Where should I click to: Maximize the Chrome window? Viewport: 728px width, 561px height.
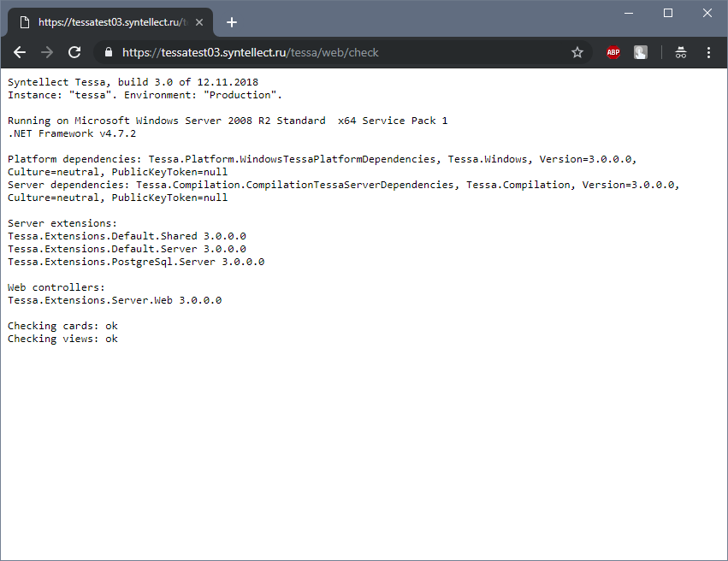coord(668,13)
